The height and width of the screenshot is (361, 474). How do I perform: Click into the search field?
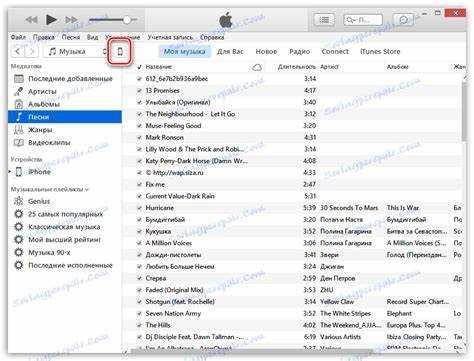point(363,20)
